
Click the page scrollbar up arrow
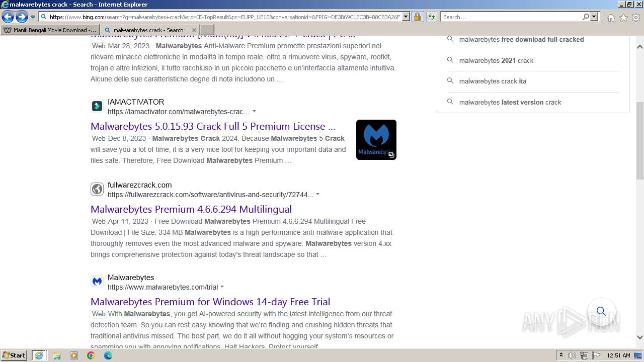pyautogui.click(x=640, y=47)
